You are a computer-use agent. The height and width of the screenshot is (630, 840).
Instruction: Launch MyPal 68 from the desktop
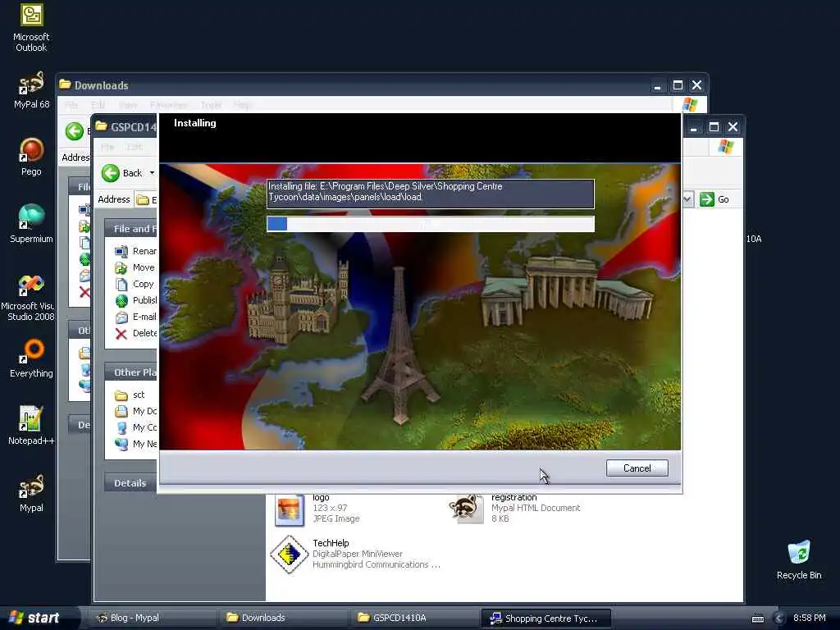point(31,90)
